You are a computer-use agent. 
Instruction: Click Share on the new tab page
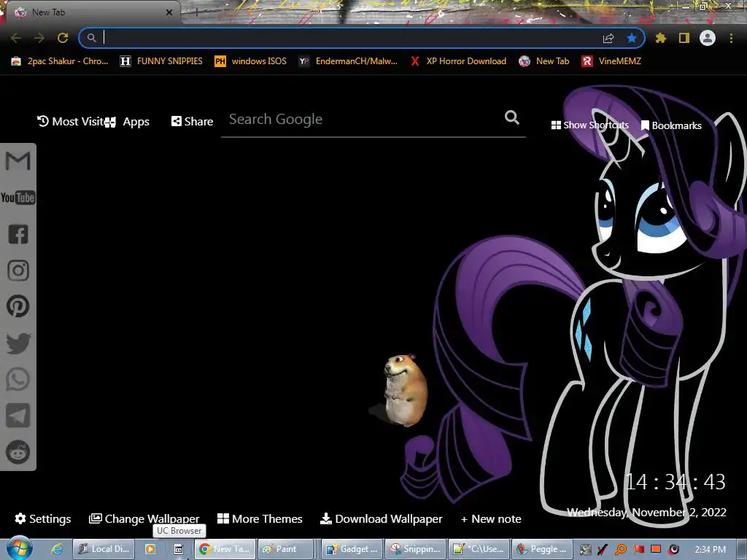pos(192,122)
